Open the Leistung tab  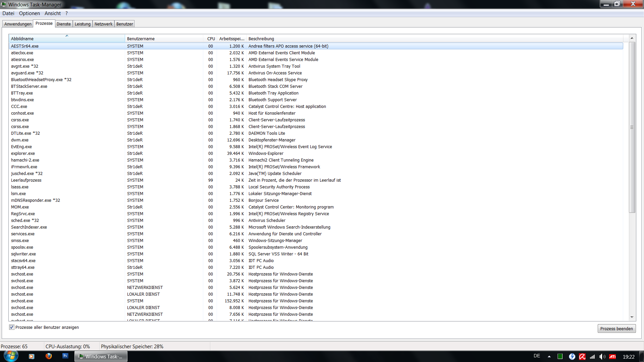[x=83, y=24]
